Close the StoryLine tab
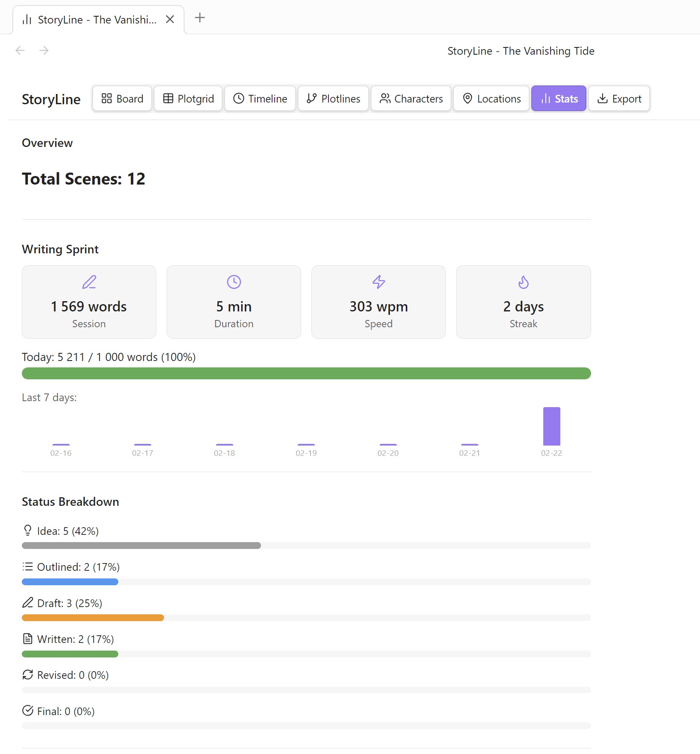 click(x=170, y=20)
